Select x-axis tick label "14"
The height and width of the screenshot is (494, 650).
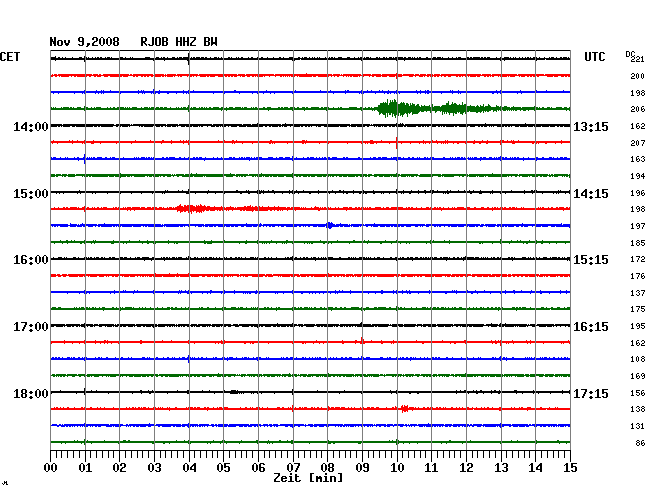[x=536, y=468]
